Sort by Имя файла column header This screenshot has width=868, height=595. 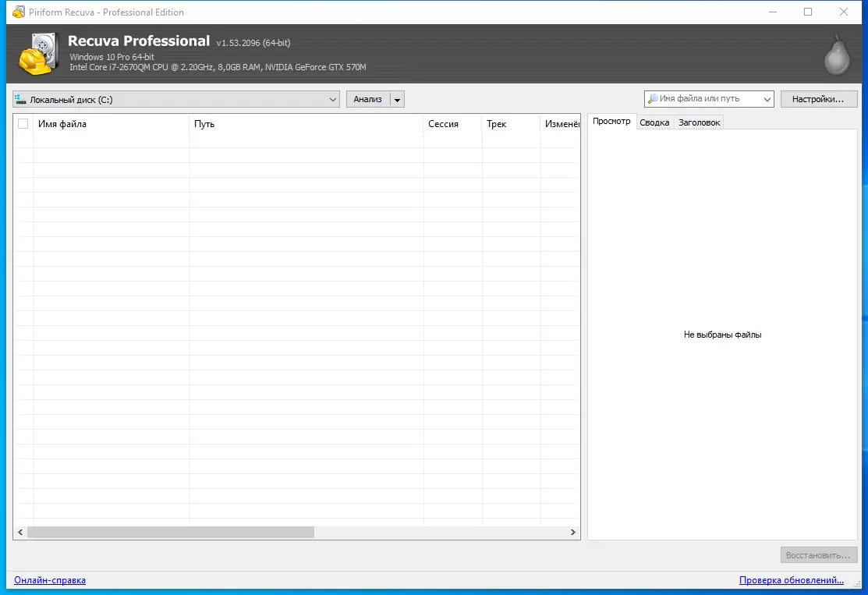[112, 124]
